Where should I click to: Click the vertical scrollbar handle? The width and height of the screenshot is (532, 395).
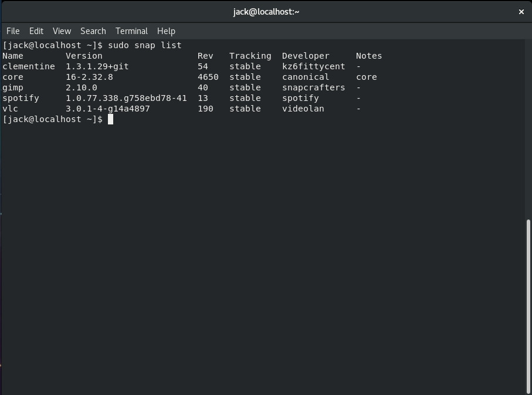pos(528,305)
